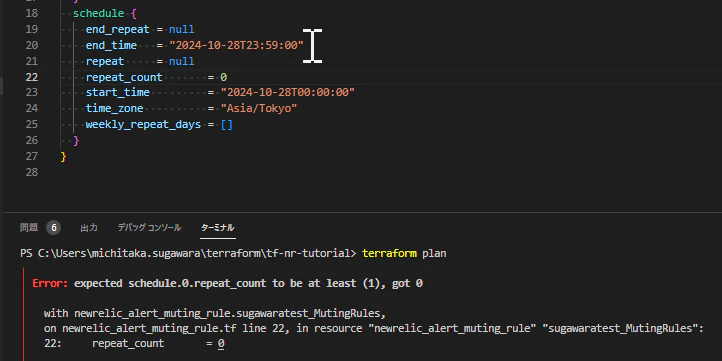Click the terraform plan command in terminal

[404, 253]
